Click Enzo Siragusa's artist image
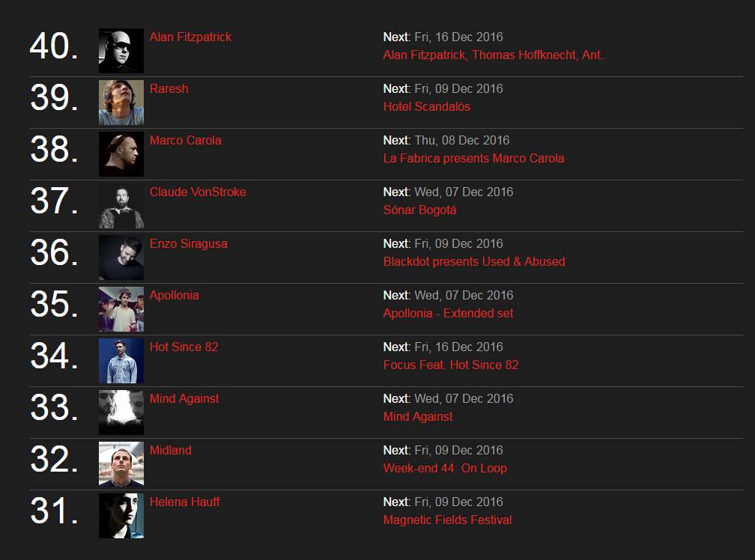Viewport: 755px width, 560px height. (121, 258)
